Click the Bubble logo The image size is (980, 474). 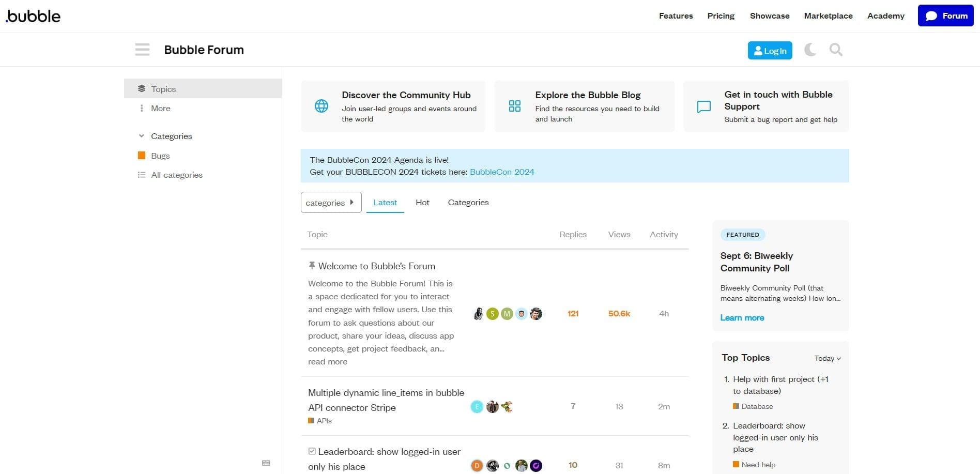pyautogui.click(x=33, y=16)
